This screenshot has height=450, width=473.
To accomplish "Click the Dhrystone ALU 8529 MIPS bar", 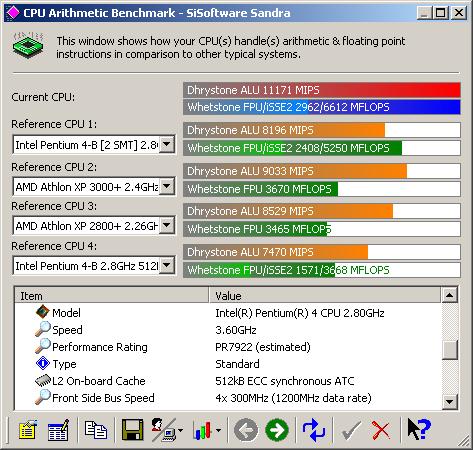I will point(322,211).
